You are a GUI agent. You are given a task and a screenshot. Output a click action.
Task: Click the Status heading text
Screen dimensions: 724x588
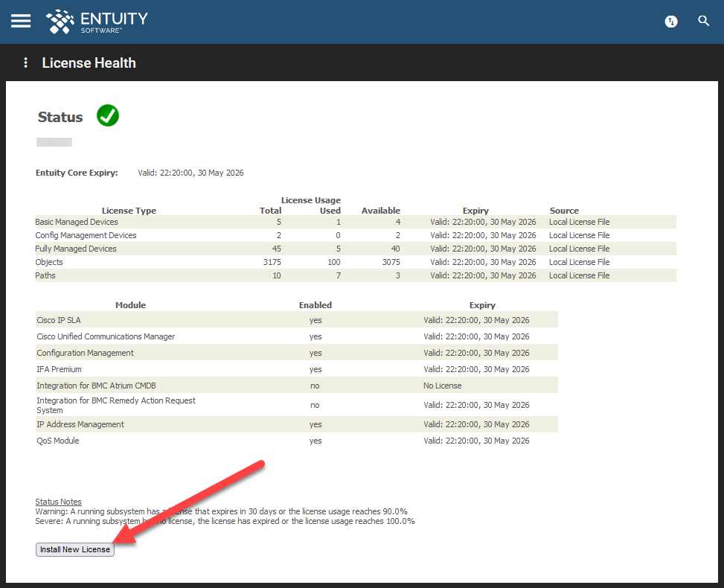point(60,117)
